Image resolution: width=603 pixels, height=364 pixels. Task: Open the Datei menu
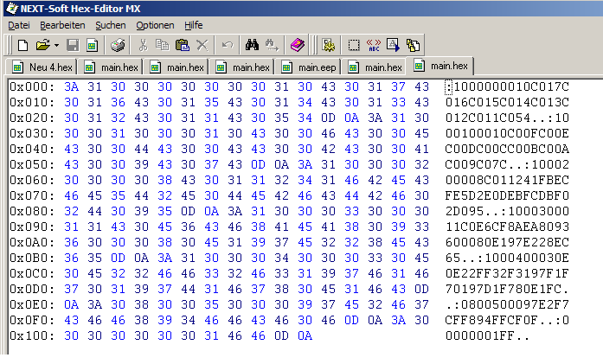click(19, 25)
